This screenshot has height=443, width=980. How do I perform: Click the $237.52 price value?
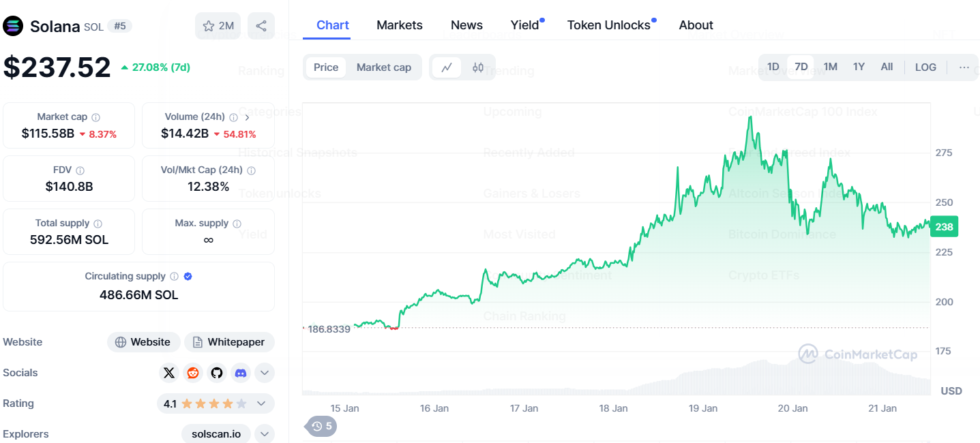(x=57, y=67)
